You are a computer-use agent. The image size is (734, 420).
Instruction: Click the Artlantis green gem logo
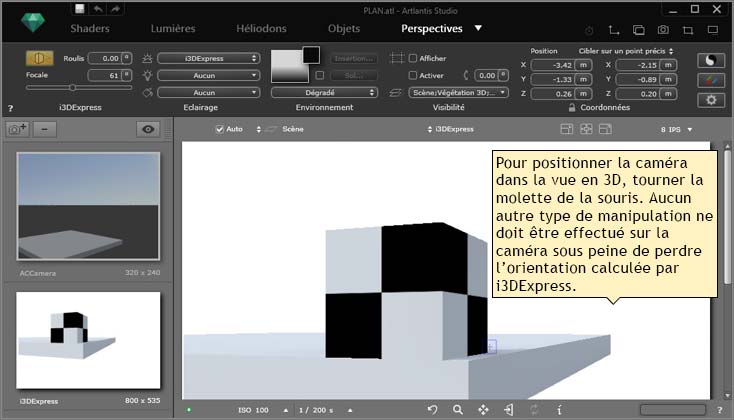33,22
